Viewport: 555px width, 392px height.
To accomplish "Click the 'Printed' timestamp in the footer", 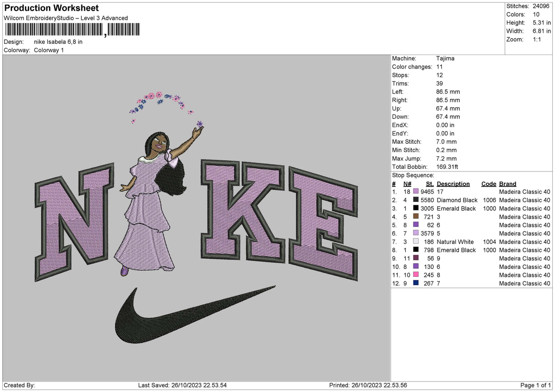I will point(368,385).
